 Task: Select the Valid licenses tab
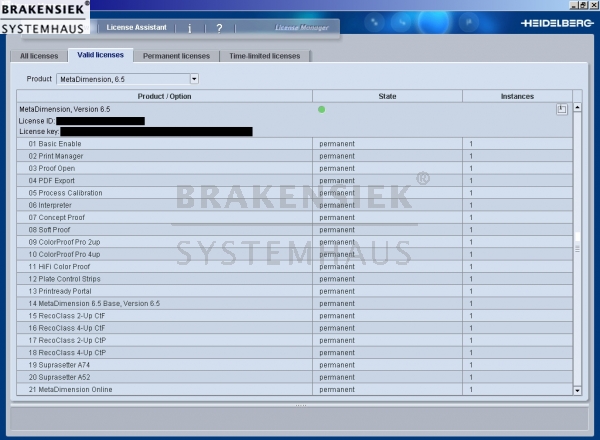pyautogui.click(x=100, y=55)
